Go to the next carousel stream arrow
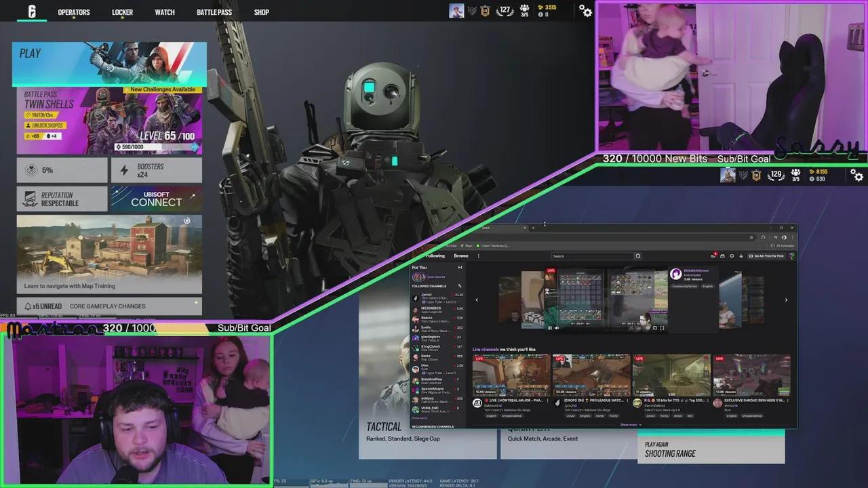 (786, 300)
